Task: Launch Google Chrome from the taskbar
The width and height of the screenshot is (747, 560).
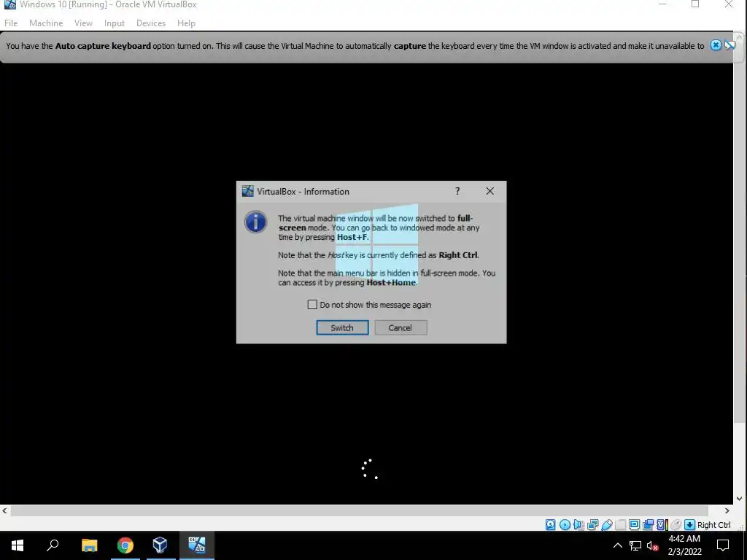Action: [x=125, y=545]
